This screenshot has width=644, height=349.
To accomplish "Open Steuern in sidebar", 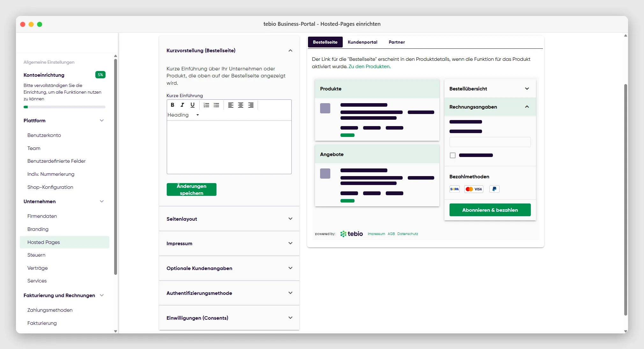I will click(x=36, y=255).
